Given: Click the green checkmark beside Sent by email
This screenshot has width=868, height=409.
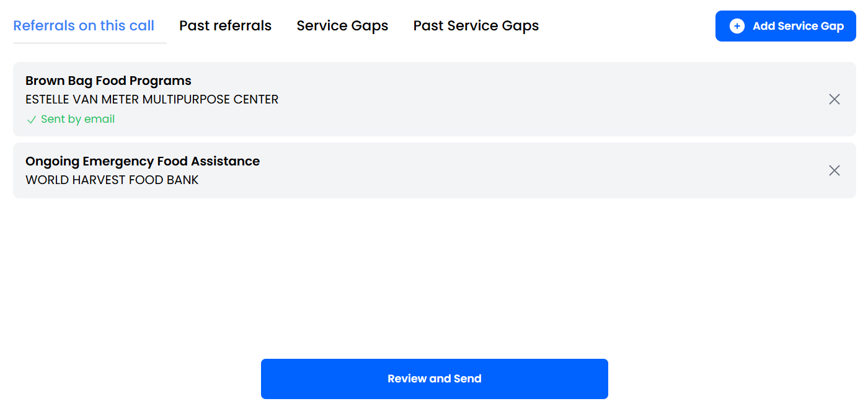Looking at the screenshot, I should coord(32,120).
